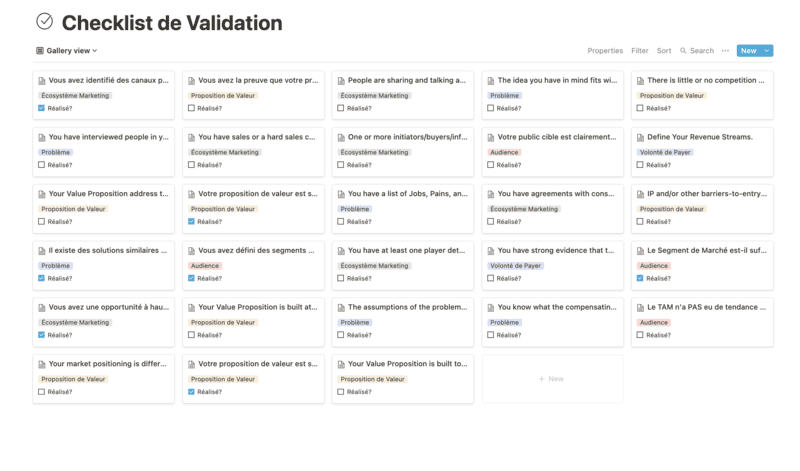Click page icon of 'Define Your Revenue Streams' card
800x471 pixels.
click(640, 137)
